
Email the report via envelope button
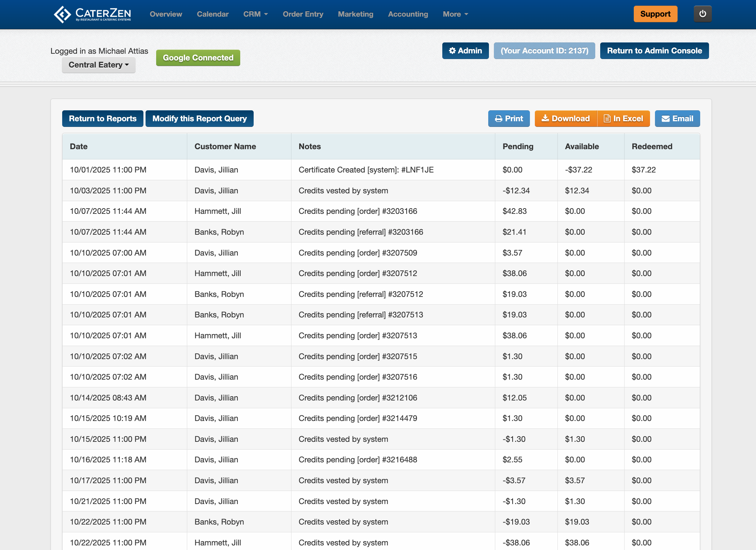677,119
